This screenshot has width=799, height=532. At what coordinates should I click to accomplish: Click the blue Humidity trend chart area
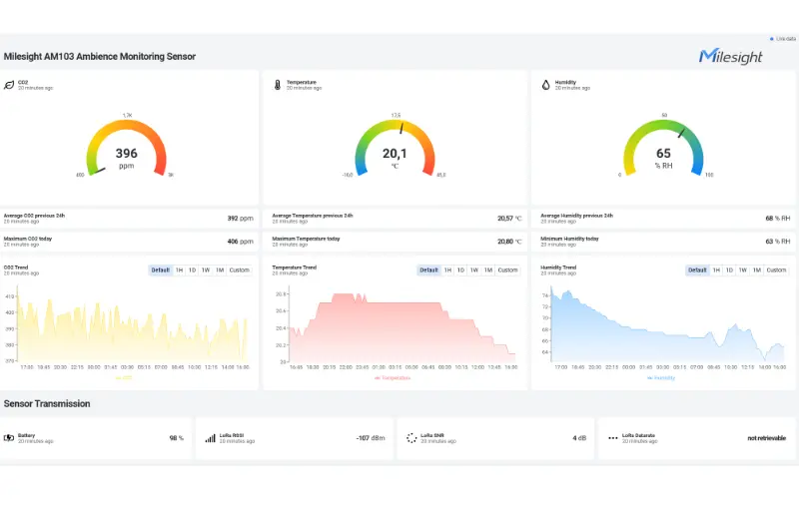tap(668, 325)
